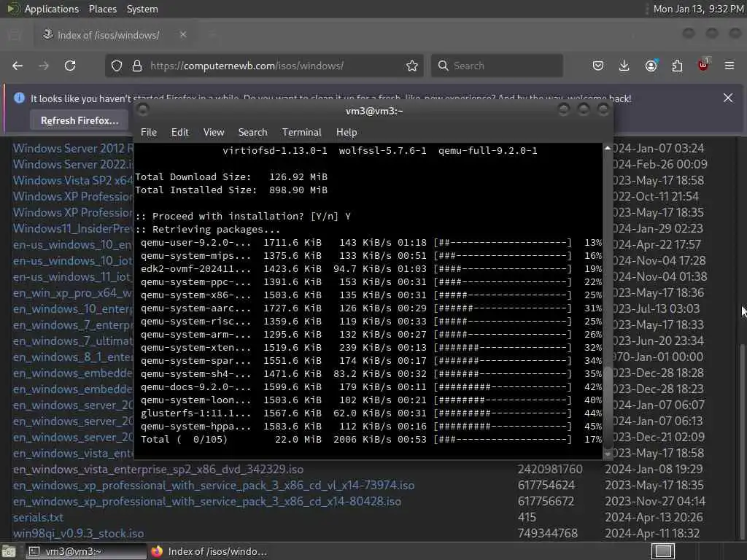Image resolution: width=747 pixels, height=560 pixels.
Task: Open the terminal File menu
Action: coord(149,133)
